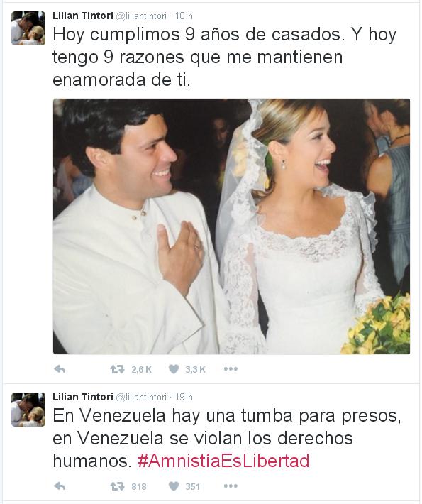Like the AmnistíaEsLibertad tweet
The height and width of the screenshot is (504, 422).
coord(174,487)
